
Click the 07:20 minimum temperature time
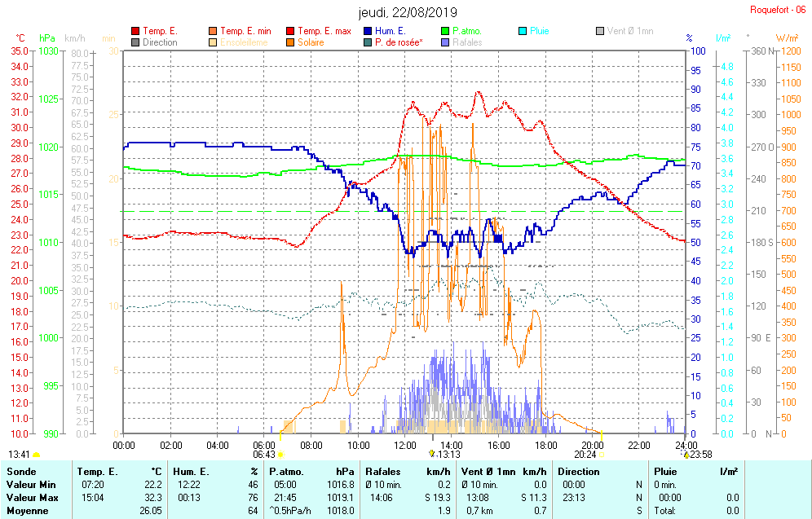tap(92, 485)
